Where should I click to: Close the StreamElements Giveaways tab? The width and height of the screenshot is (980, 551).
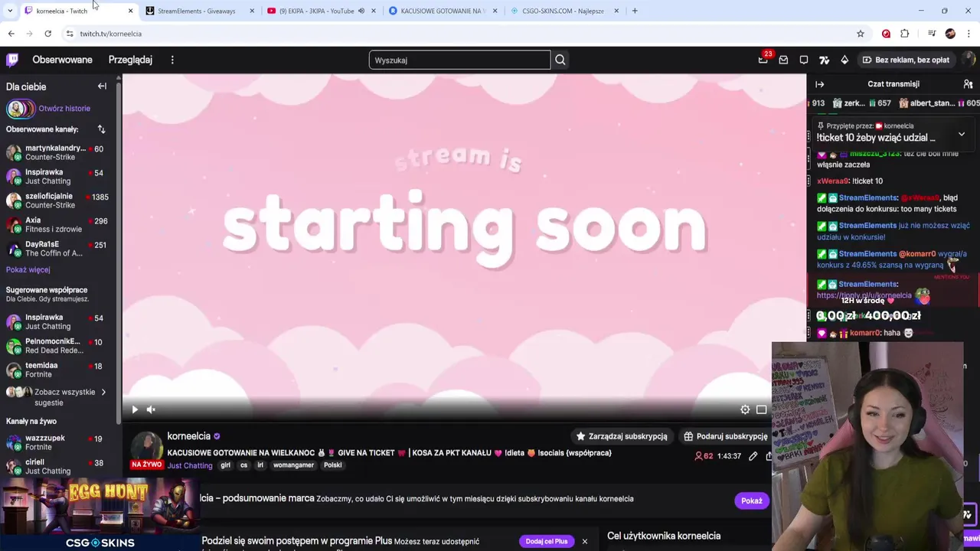(x=252, y=11)
